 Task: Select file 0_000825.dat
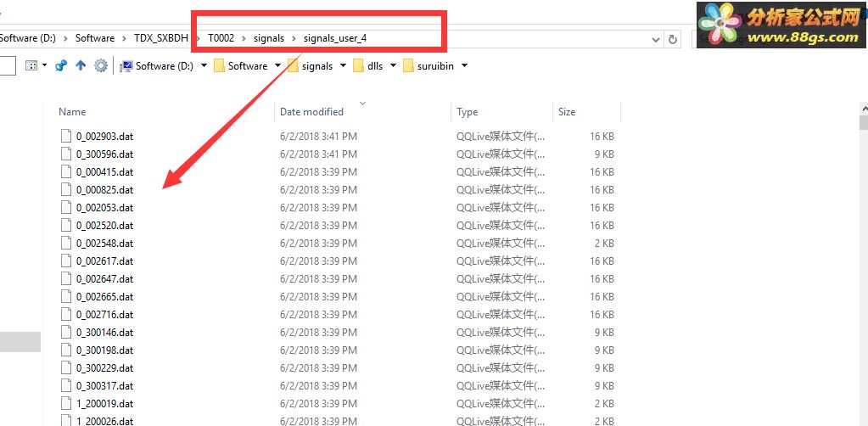[x=104, y=189]
